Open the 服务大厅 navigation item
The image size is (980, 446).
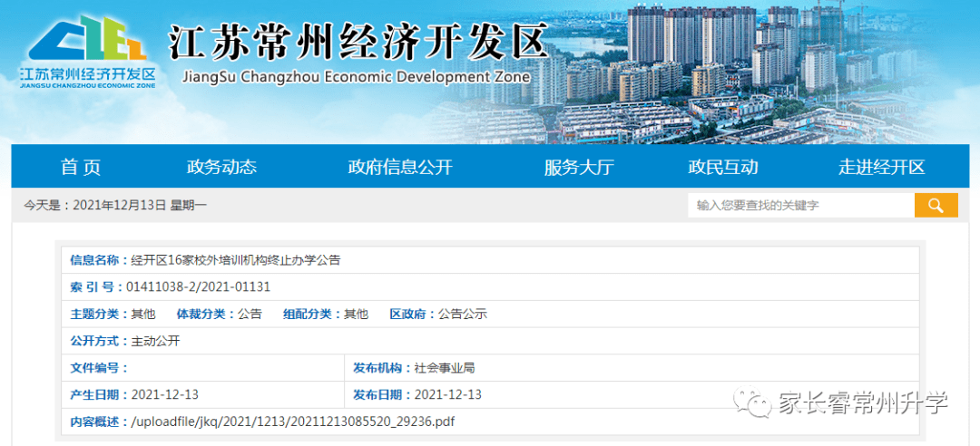click(x=579, y=167)
